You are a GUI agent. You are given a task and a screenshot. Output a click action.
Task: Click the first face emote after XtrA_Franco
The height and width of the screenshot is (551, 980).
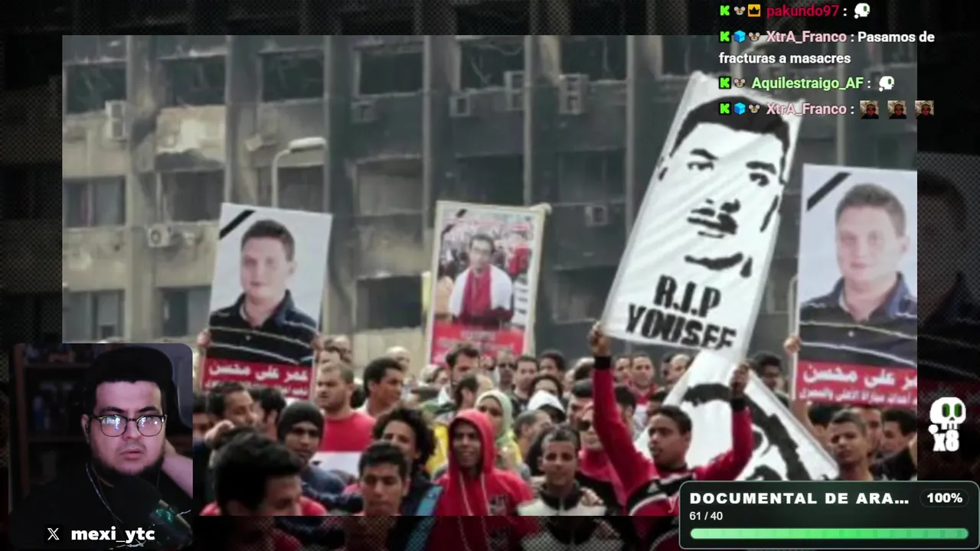tap(869, 109)
